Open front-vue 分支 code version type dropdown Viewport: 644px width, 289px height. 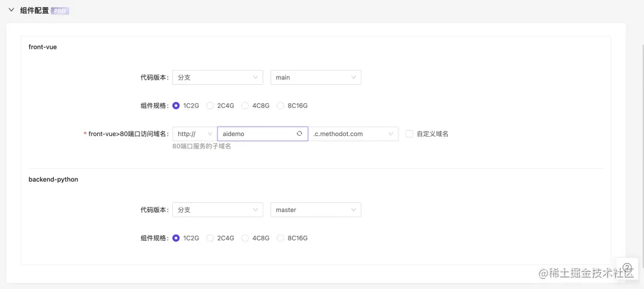[x=218, y=78]
